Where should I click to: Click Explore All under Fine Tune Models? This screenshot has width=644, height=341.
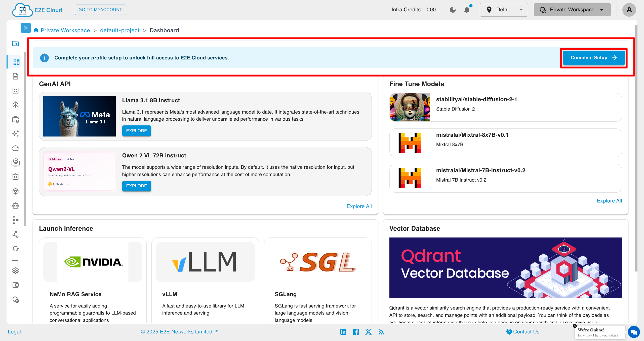click(x=610, y=201)
